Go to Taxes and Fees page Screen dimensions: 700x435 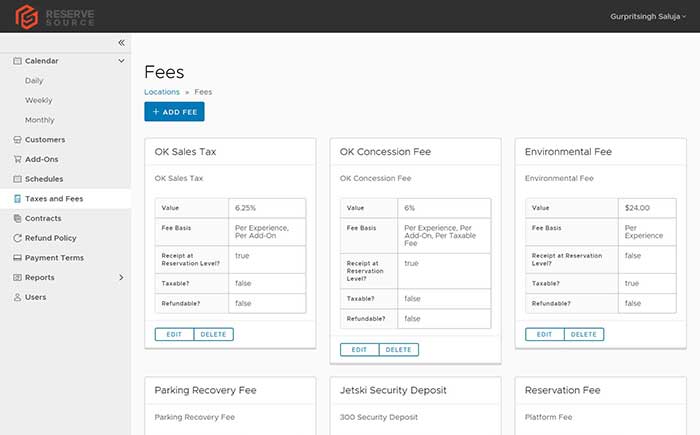(x=54, y=199)
